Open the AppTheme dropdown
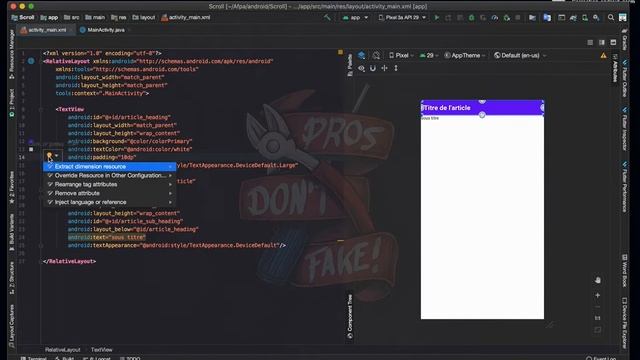This screenshot has width=640, height=360. tap(464, 56)
